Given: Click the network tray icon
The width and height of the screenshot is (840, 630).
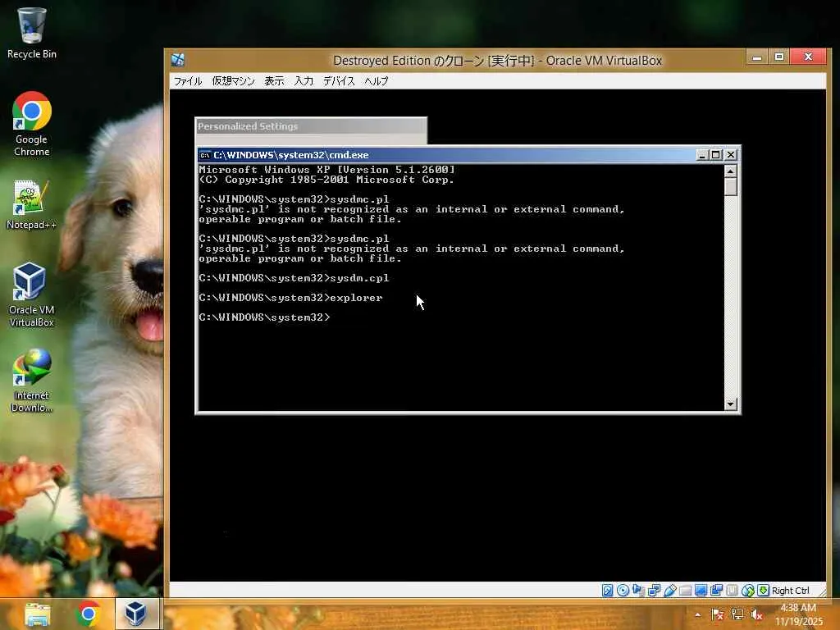Looking at the screenshot, I should tap(737, 614).
